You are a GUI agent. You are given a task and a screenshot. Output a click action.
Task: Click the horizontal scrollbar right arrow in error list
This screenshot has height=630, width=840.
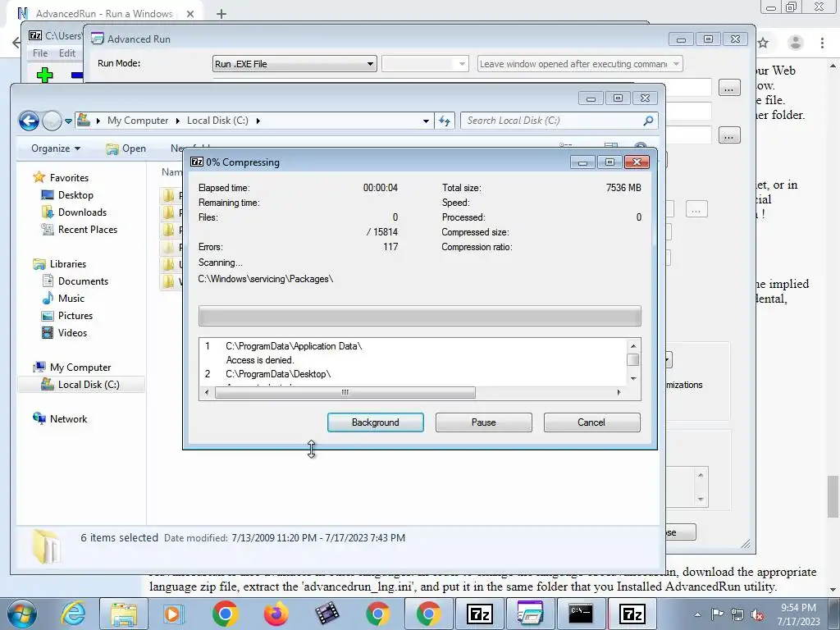pyautogui.click(x=619, y=393)
